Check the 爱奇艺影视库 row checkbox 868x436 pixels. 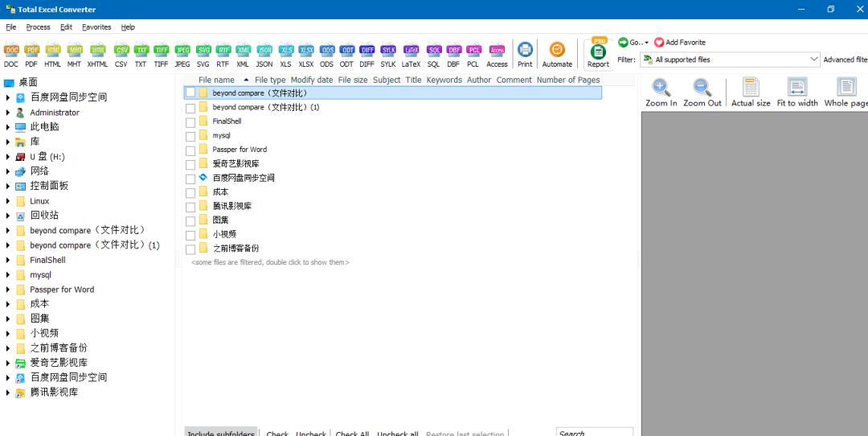pos(190,165)
